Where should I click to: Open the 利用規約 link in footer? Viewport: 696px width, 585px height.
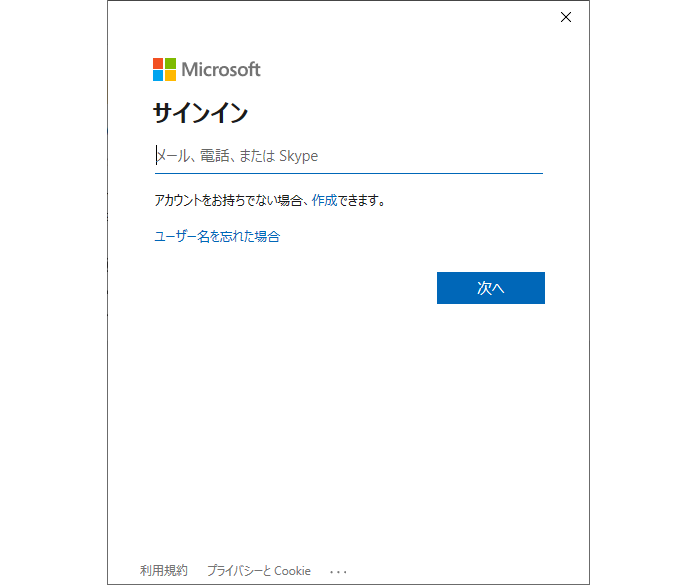(163, 571)
